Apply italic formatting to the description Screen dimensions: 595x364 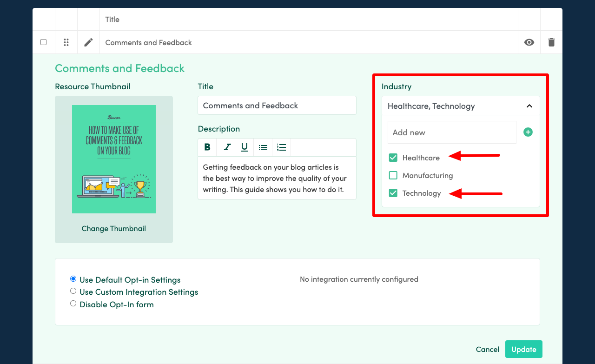(226, 147)
